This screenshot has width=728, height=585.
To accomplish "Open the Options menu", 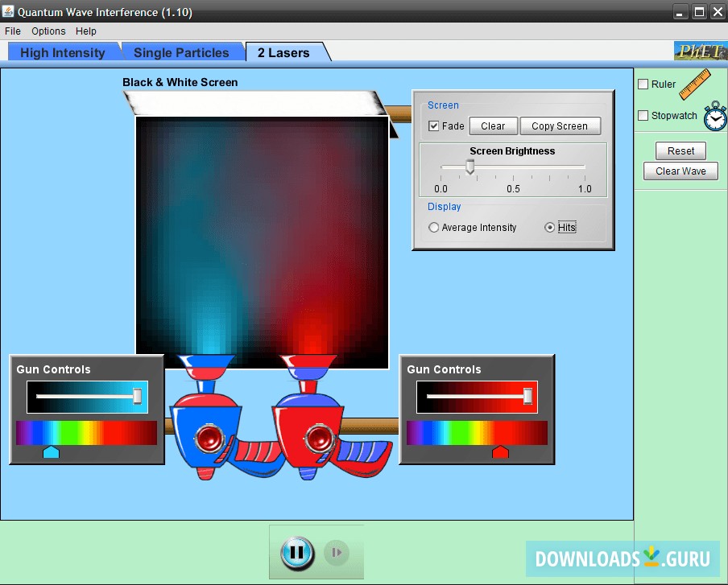I will [48, 31].
